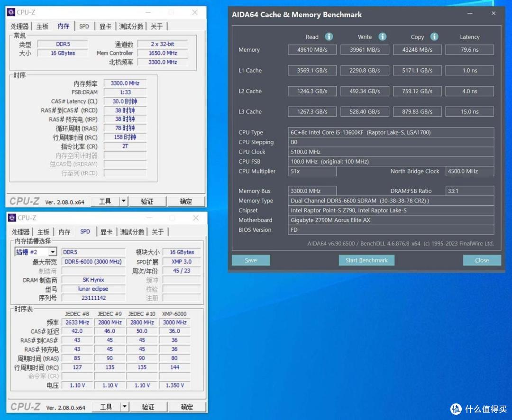Switch to SPD tab in top CPU-Z window
Screen dimensions: 512x420
click(x=84, y=27)
